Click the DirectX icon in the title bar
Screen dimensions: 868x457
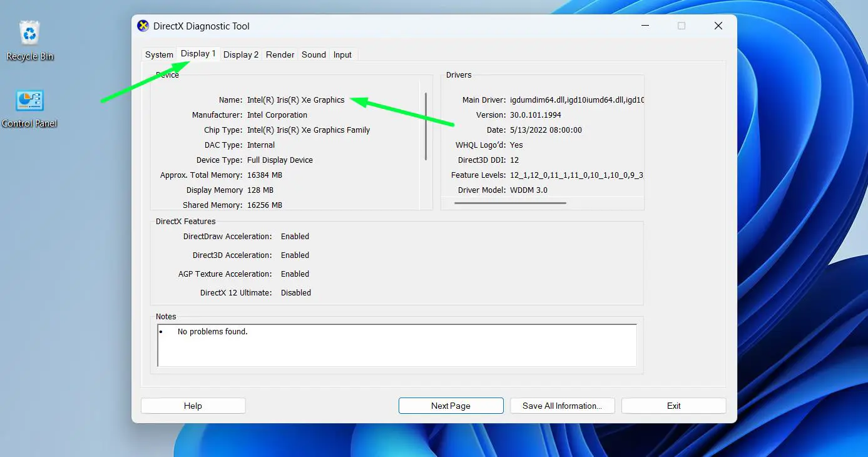coord(143,26)
